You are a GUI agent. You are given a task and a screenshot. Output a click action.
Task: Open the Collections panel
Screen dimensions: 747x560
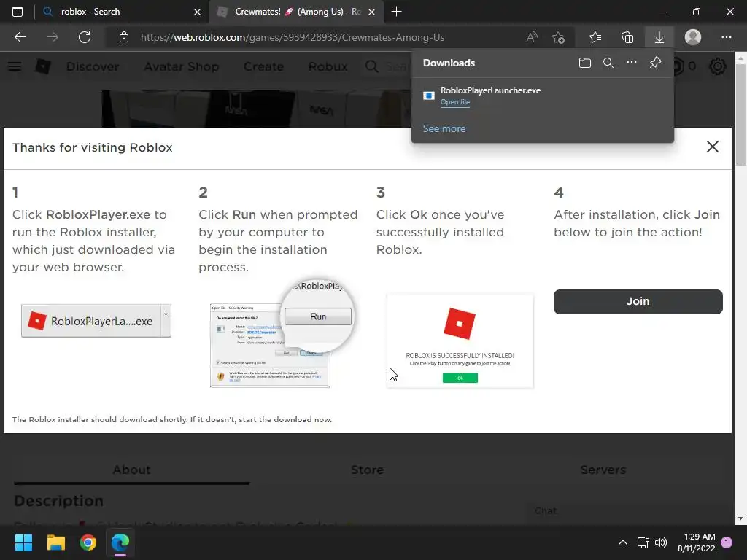[627, 37]
